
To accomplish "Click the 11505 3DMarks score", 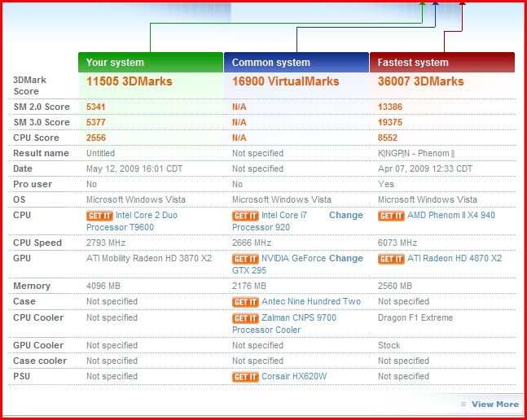I will click(x=130, y=81).
